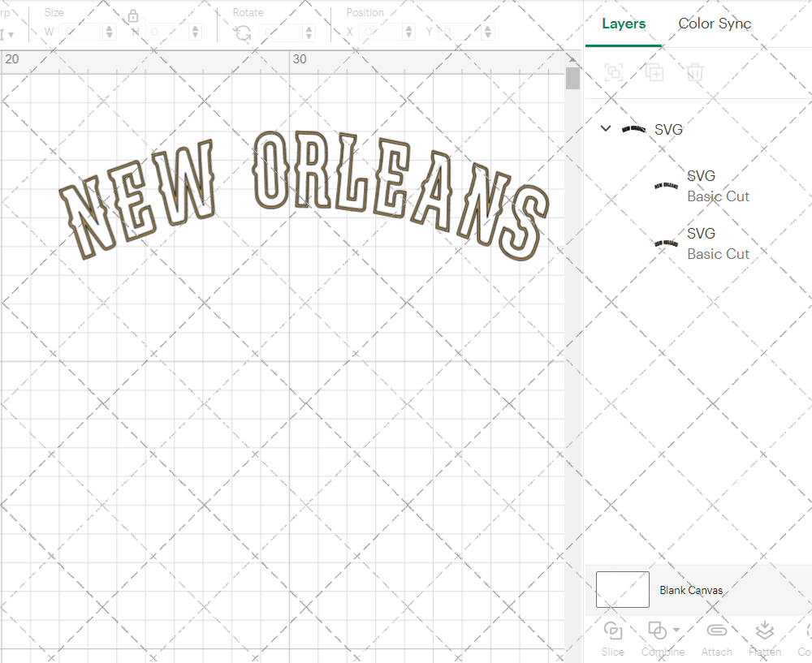This screenshot has width=812, height=663.
Task: Click the Blank Canvas label
Action: click(691, 590)
